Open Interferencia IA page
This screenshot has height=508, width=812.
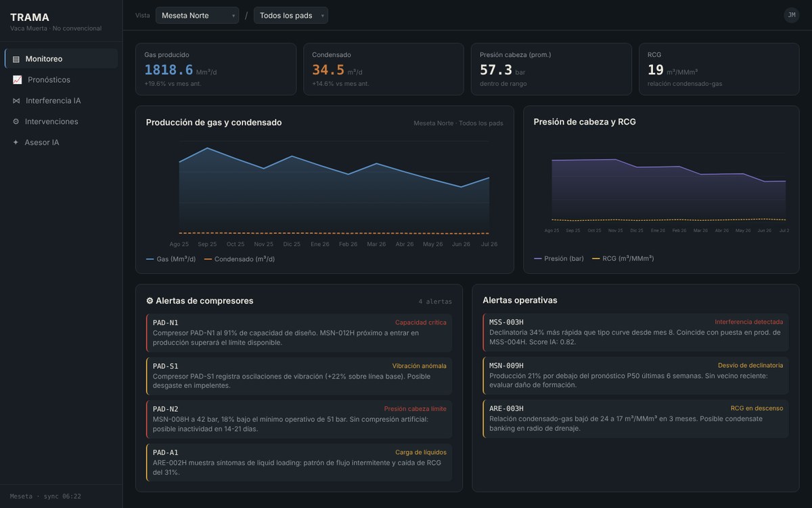coord(61,101)
